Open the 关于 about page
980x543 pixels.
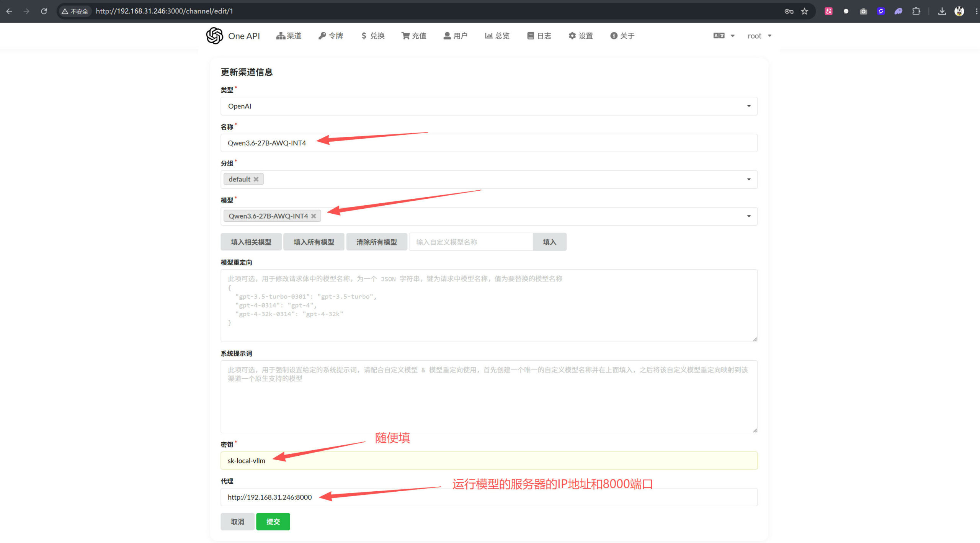tap(622, 36)
